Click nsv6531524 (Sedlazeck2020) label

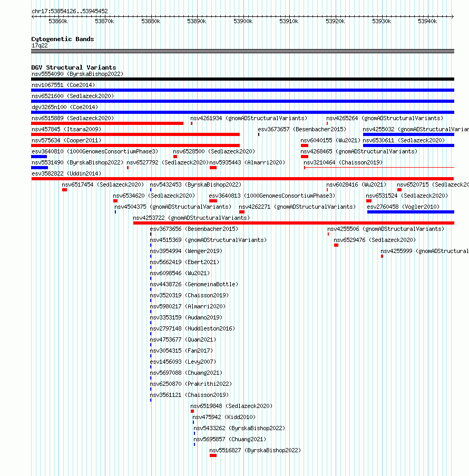(407, 196)
